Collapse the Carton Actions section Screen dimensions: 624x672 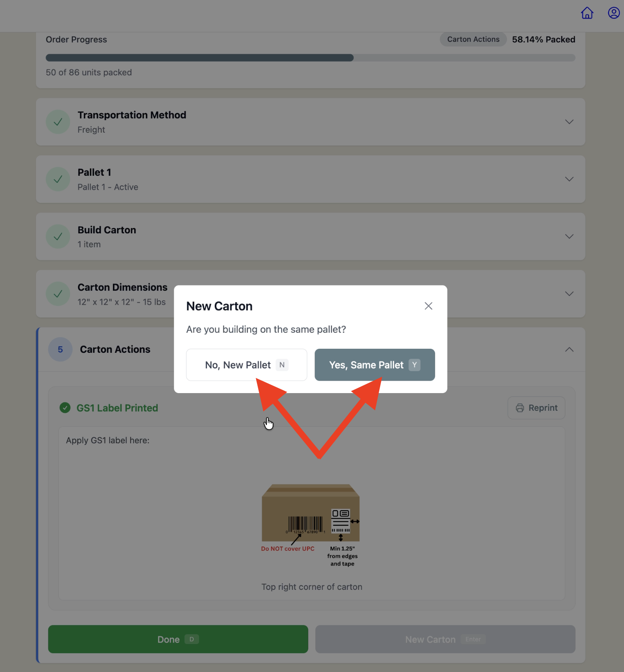569,350
